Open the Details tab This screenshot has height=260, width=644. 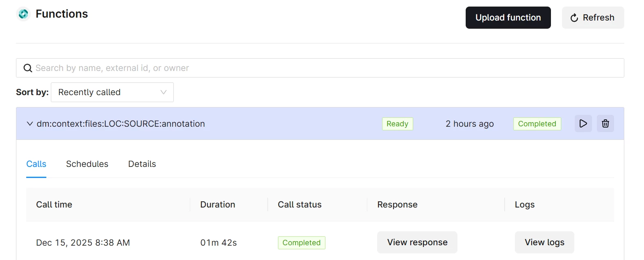(142, 164)
